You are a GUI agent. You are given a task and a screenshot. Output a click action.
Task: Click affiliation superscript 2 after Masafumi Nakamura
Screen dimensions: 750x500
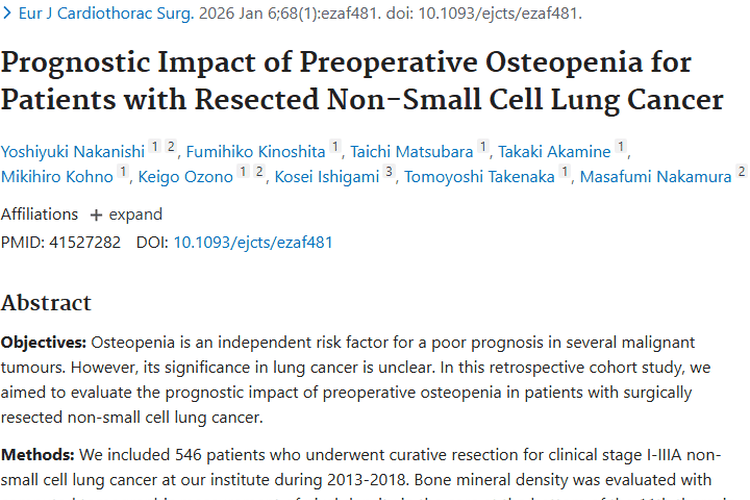(x=741, y=172)
